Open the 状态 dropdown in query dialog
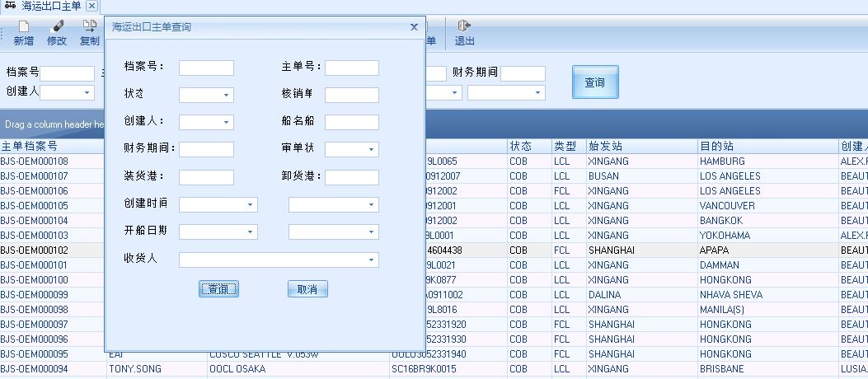The image size is (868, 379). tap(226, 96)
